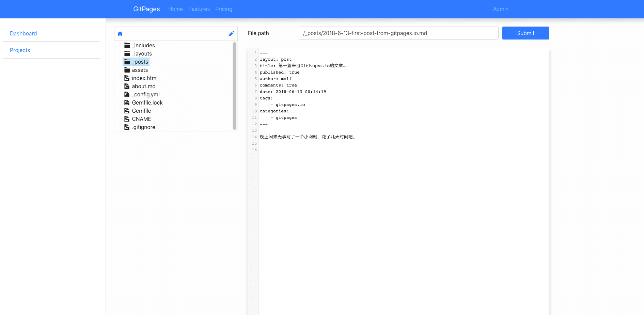
Task: Open the _posts folder in the tree
Action: tap(140, 62)
